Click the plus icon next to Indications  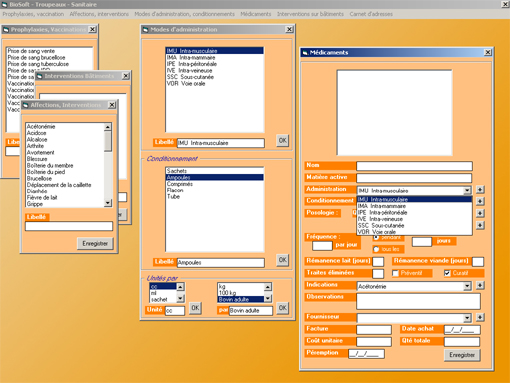pyautogui.click(x=480, y=285)
